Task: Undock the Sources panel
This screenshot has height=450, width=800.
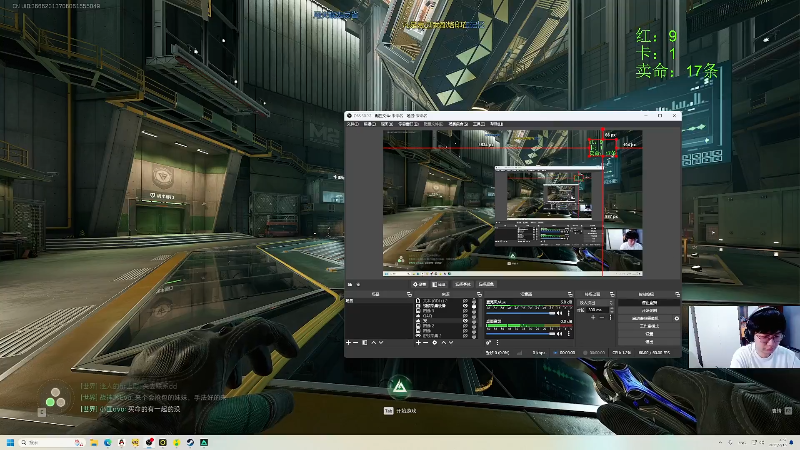Action: tap(480, 294)
